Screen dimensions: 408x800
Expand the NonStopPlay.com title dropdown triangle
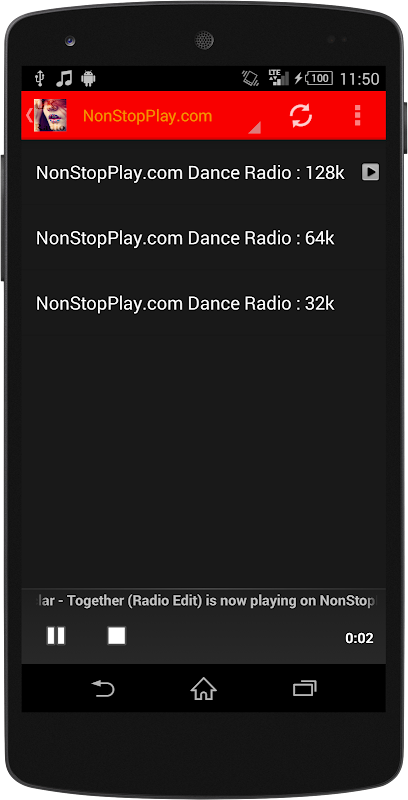254,128
